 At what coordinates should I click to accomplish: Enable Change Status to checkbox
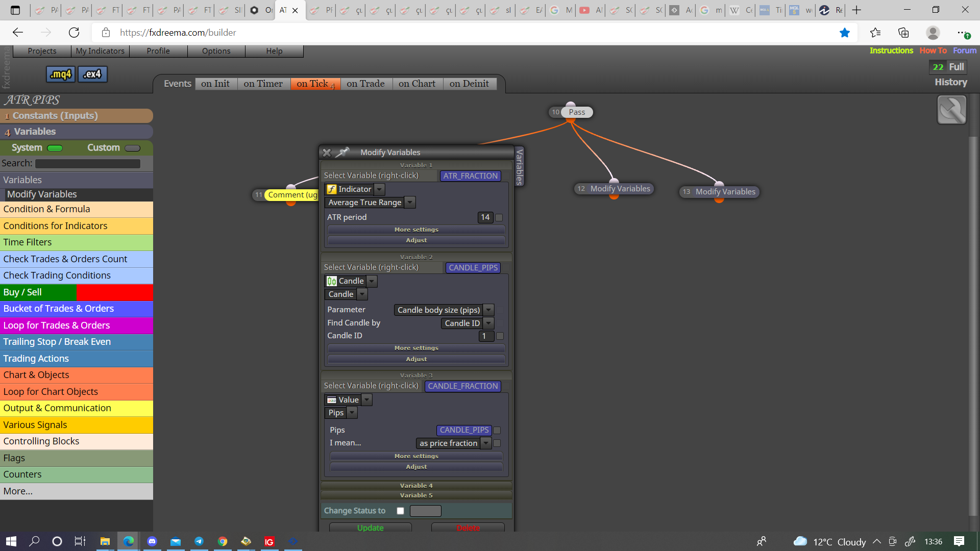[x=400, y=511]
